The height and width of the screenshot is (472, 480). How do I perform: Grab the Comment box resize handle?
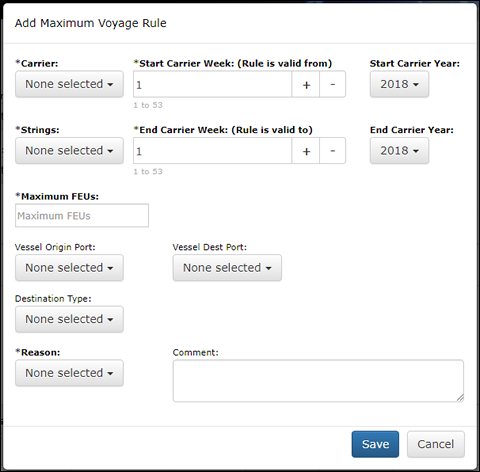click(x=460, y=398)
